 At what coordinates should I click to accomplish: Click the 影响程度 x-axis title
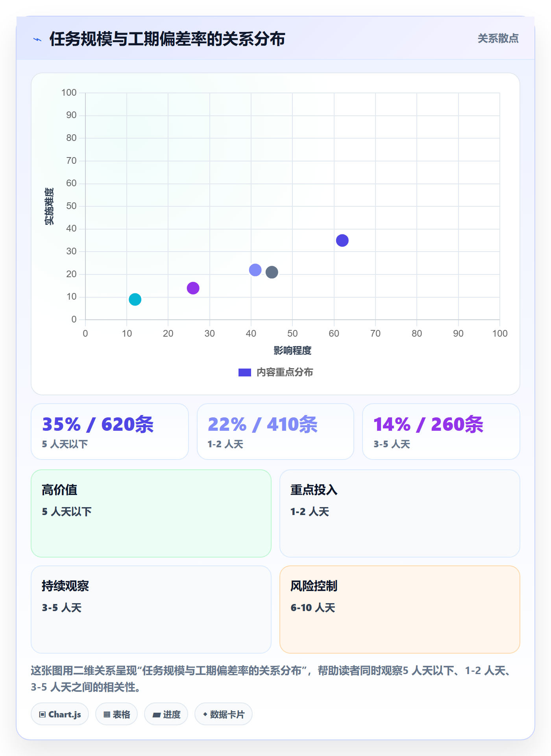[x=292, y=350]
